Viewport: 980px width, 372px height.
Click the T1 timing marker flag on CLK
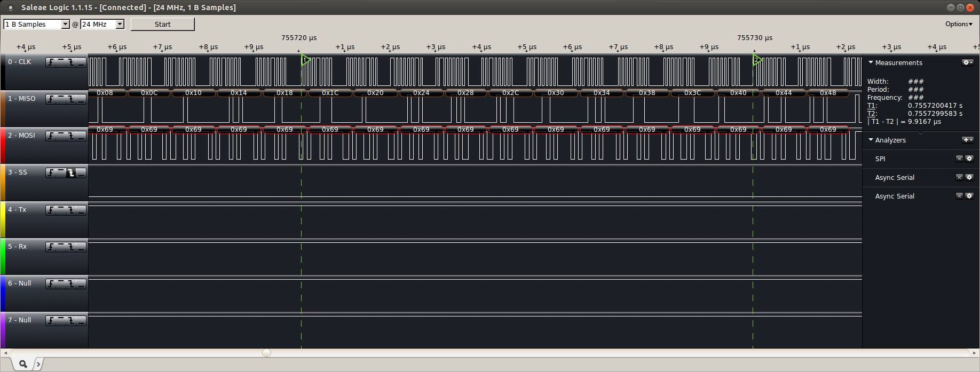click(305, 60)
